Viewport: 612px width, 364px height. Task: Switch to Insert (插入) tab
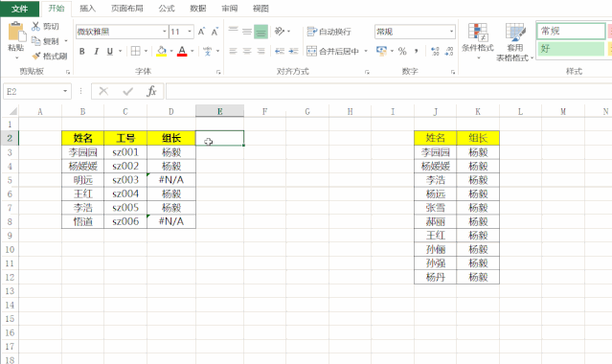[87, 9]
